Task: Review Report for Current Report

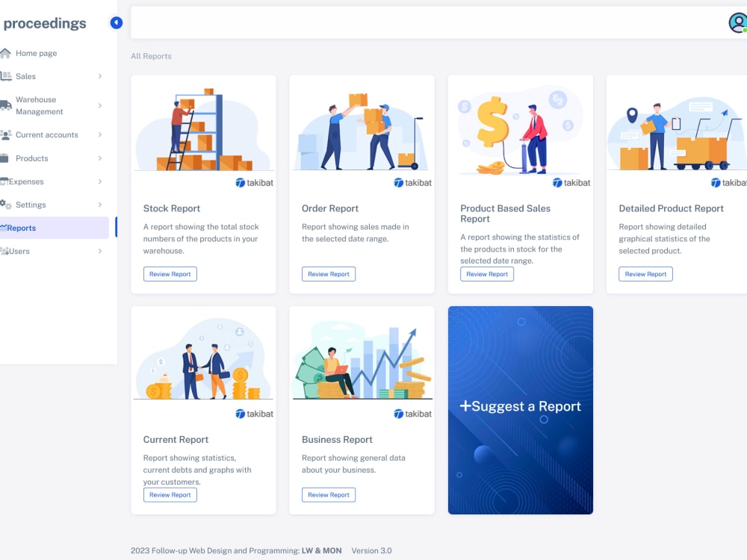Action: coord(170,495)
